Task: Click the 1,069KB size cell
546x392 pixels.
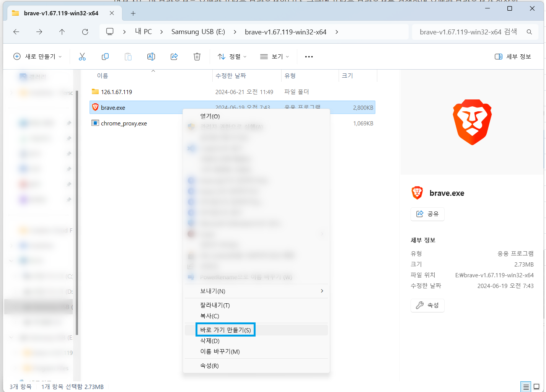Action: 363,123
